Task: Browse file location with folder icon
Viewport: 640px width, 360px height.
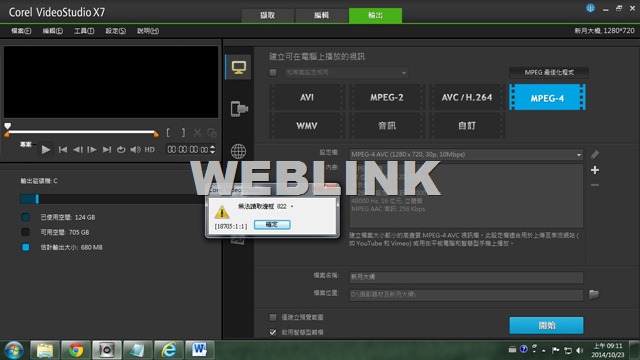Action: [594, 294]
